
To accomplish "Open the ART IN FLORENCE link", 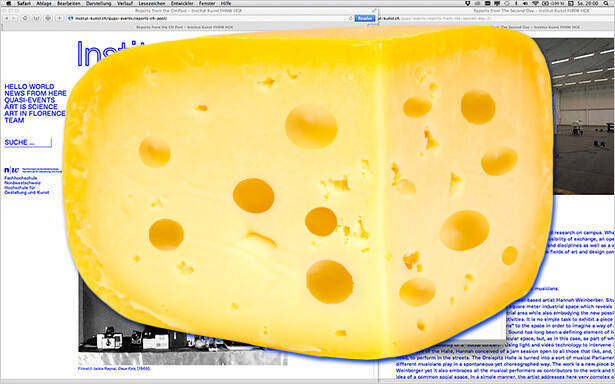I will pos(35,113).
